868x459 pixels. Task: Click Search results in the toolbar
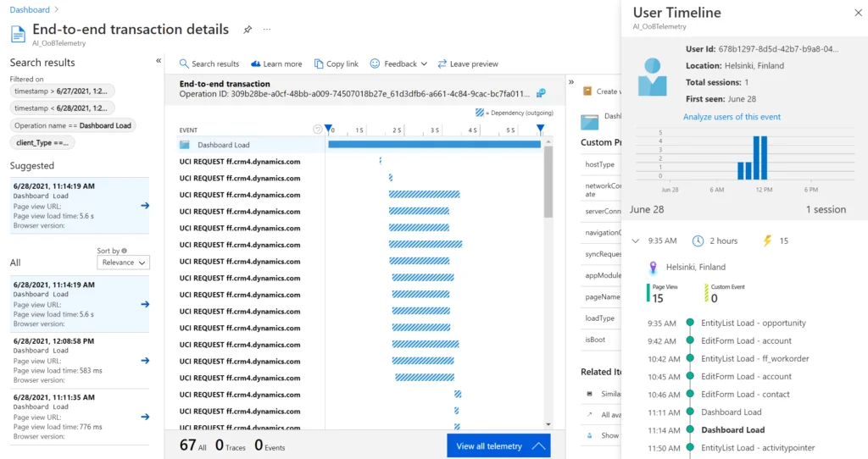click(x=209, y=64)
